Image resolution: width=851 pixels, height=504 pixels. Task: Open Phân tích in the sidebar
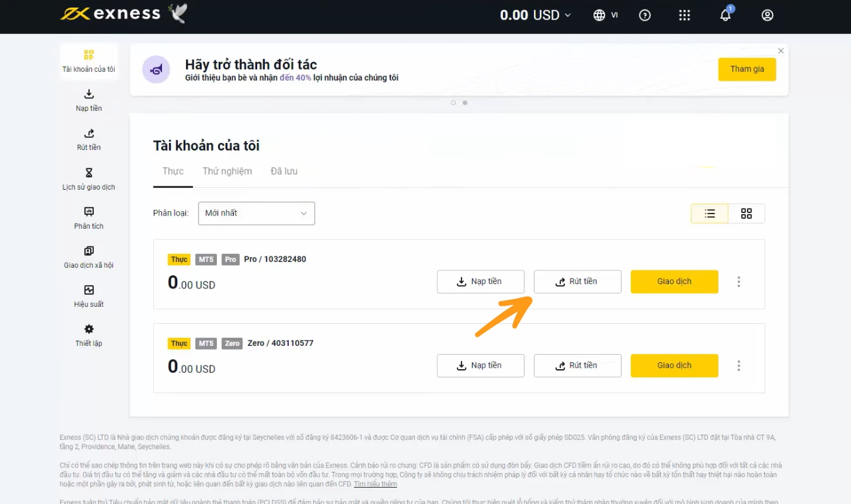pyautogui.click(x=89, y=219)
